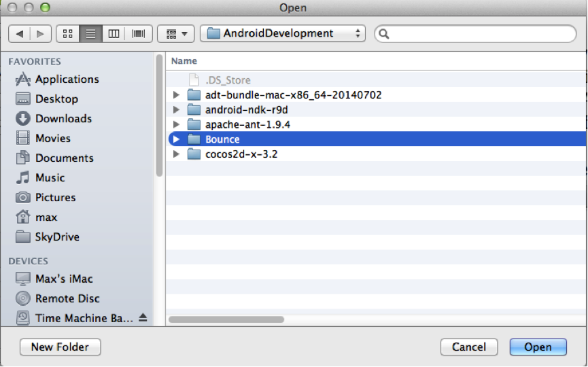Expand the apache-ant-1.9.4 folder
This screenshot has width=588, height=367.
coord(176,124)
